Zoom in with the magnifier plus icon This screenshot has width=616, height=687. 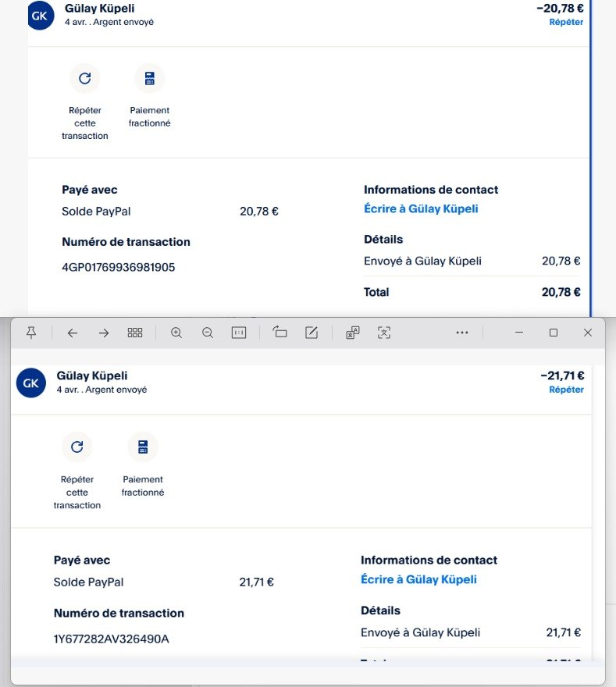point(176,333)
